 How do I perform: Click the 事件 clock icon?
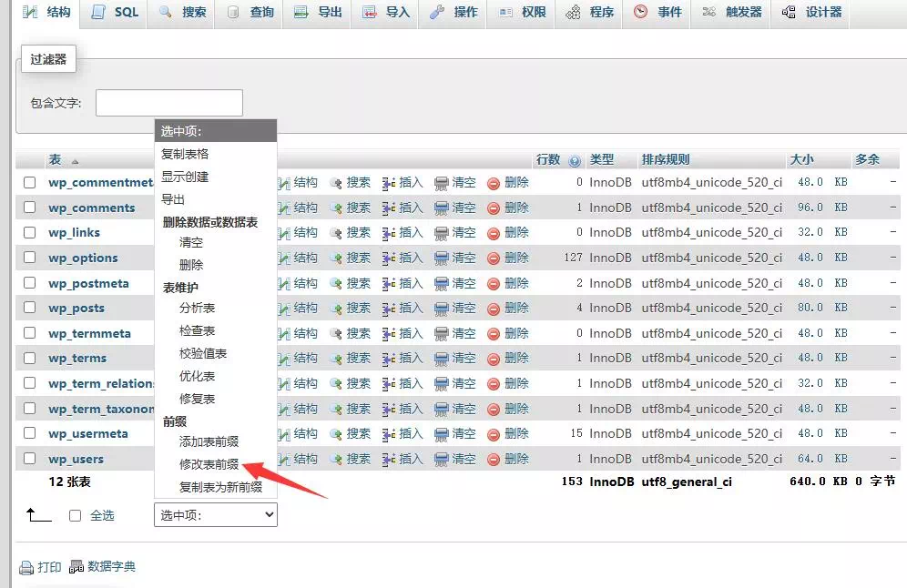pos(640,12)
